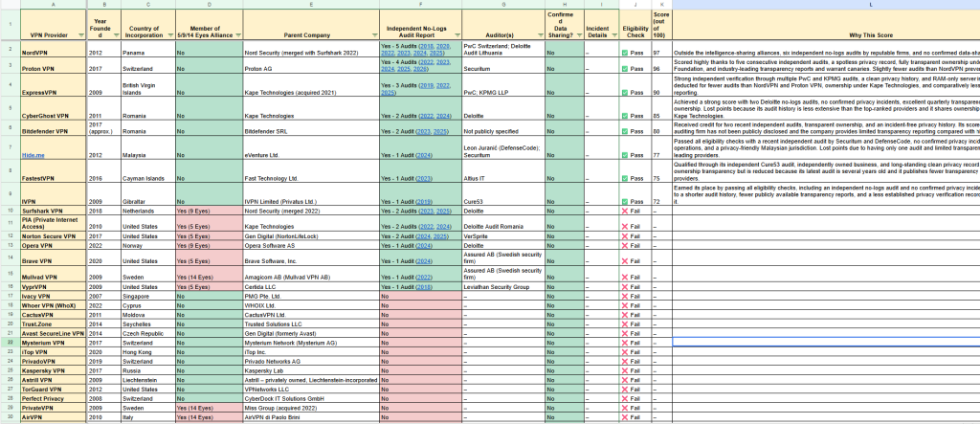Image resolution: width=980 pixels, height=424 pixels.
Task: Select the Mysterium Network (Mysterium AG) cell
Action: click(311, 344)
